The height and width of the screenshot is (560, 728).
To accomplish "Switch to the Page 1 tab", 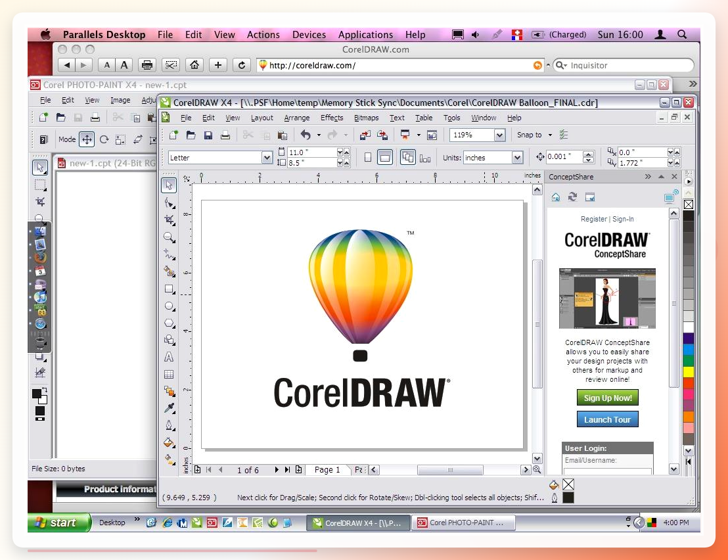I will 327,470.
